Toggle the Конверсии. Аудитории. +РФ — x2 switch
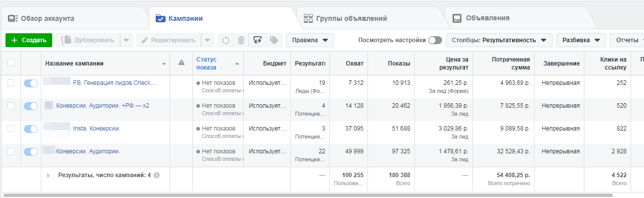Image resolution: width=644 pixels, height=198 pixels. pos(31,106)
